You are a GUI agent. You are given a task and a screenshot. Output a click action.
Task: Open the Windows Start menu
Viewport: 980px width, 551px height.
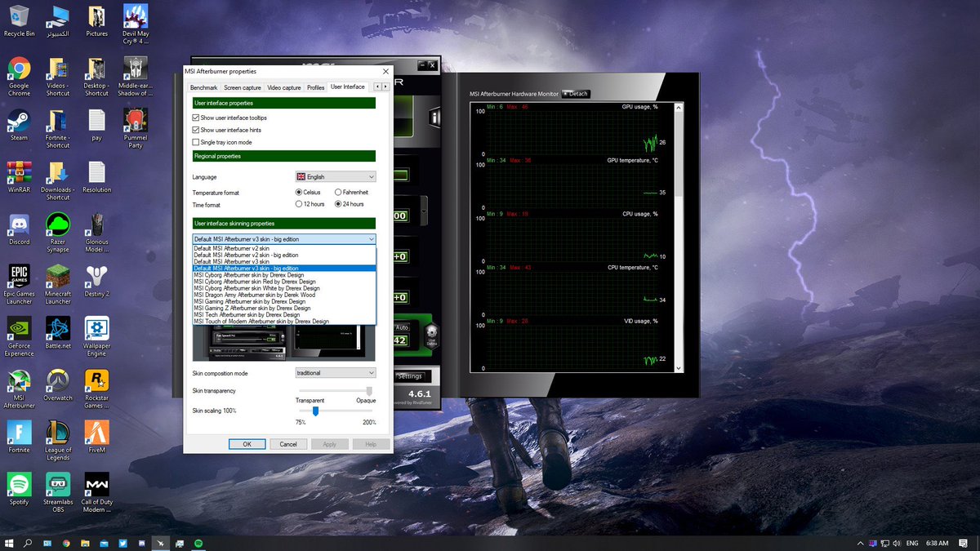pos(9,543)
